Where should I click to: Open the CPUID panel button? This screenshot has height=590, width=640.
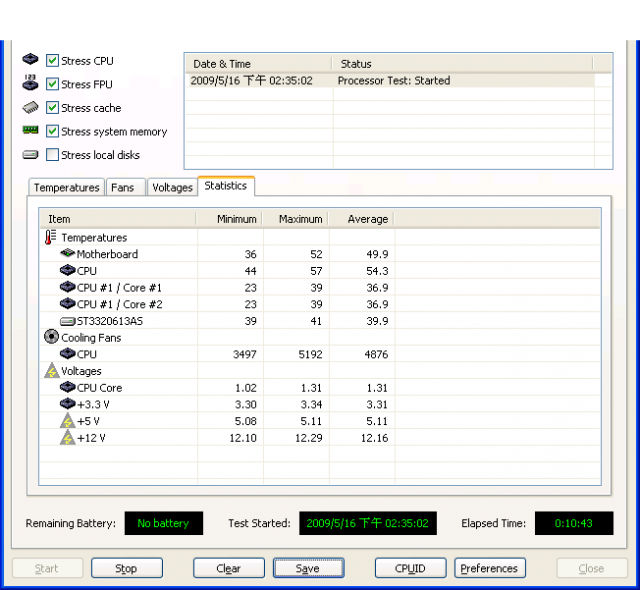[410, 568]
